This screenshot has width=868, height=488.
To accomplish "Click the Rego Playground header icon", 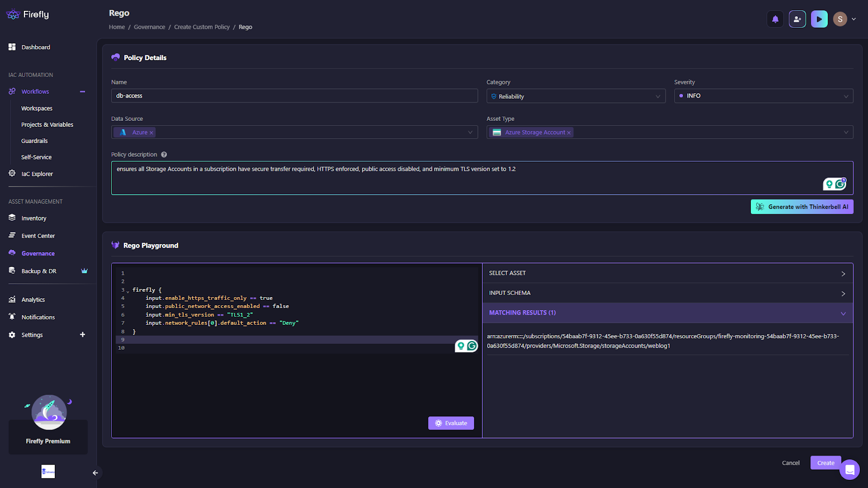I will 116,245.
